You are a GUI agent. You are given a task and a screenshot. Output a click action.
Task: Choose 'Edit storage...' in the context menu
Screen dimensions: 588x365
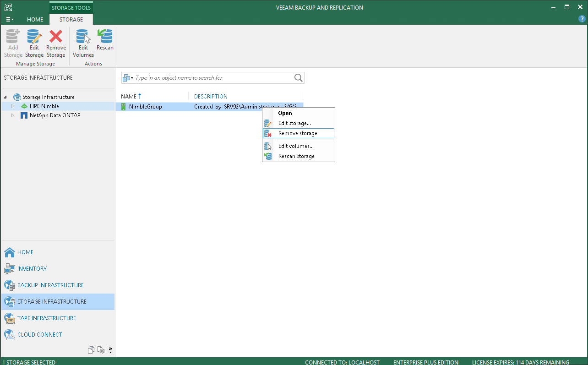coord(299,123)
